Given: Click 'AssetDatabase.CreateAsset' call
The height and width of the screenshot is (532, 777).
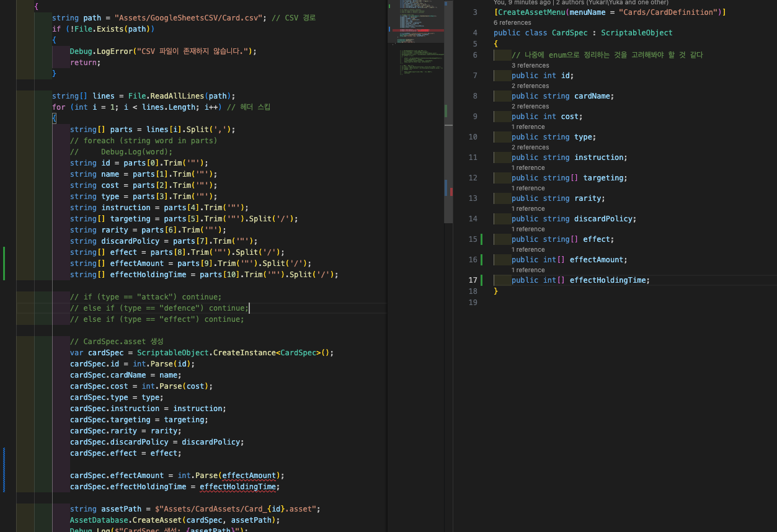Looking at the screenshot, I should (126, 520).
